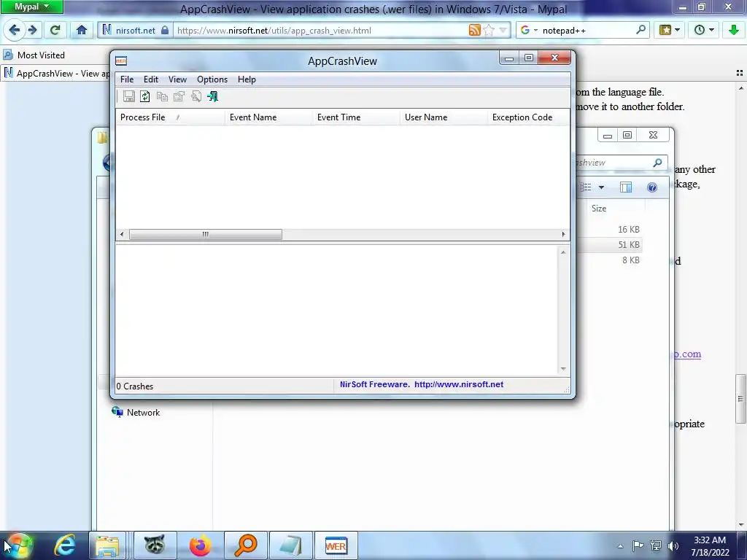
Task: Click the Explorer window search magnifier icon
Action: 657,163
